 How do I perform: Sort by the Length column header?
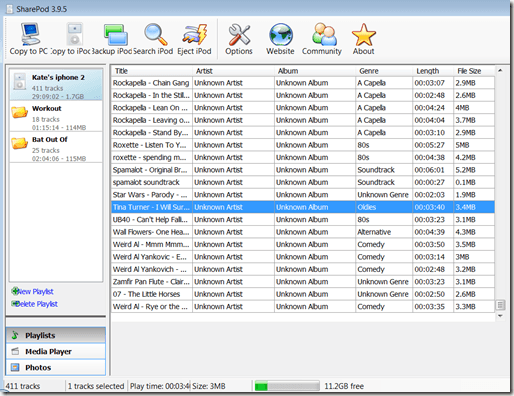click(x=433, y=71)
